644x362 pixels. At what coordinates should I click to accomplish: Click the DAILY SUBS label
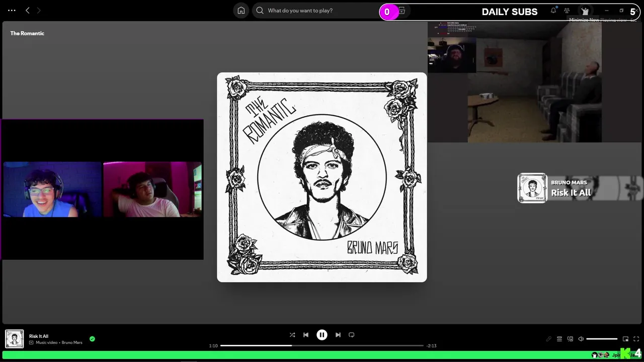pyautogui.click(x=509, y=12)
